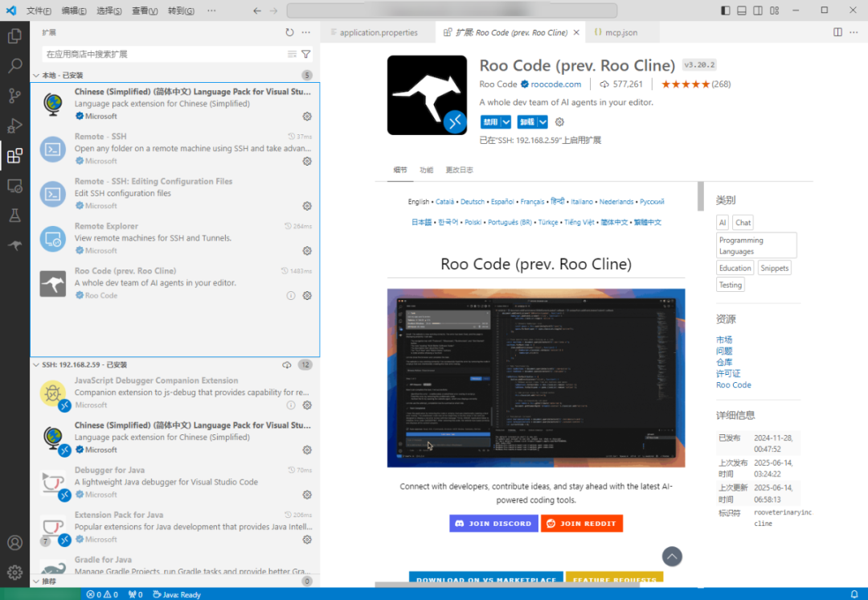Collapse the SSH 192.168.2.59 installed section
The image size is (868, 600).
point(36,365)
